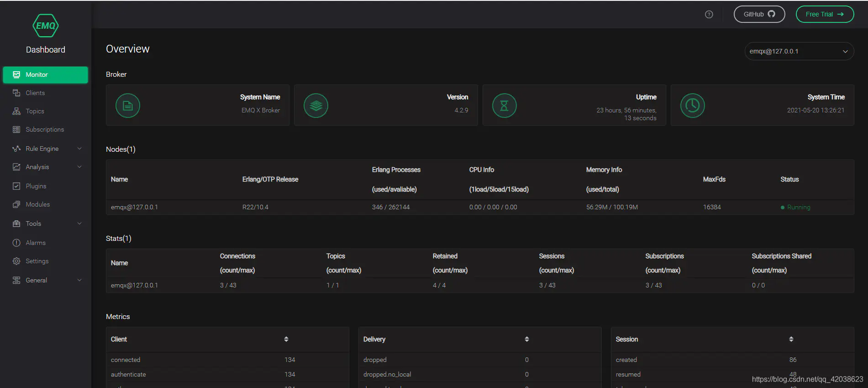This screenshot has height=388, width=868.
Task: Click the Modules sidebar icon
Action: pyautogui.click(x=16, y=204)
